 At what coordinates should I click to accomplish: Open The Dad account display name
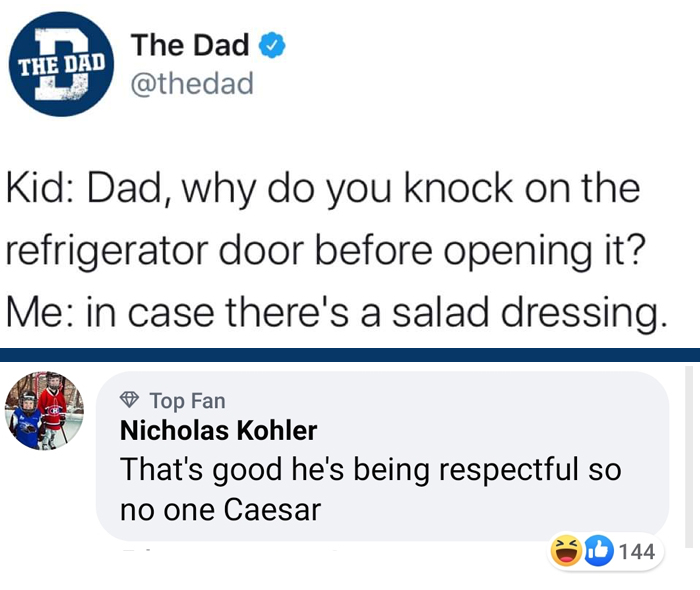(190, 45)
